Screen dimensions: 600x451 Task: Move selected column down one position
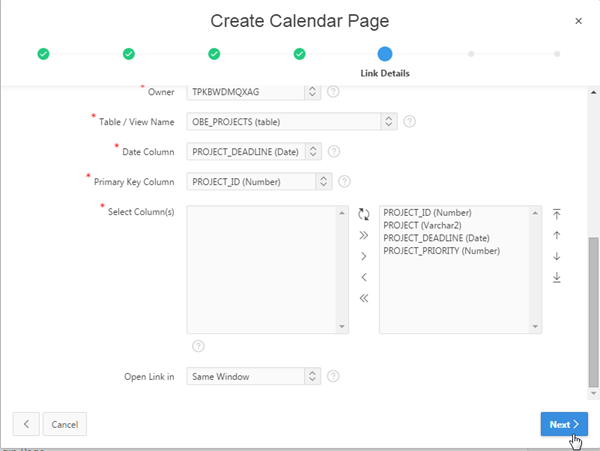point(557,256)
